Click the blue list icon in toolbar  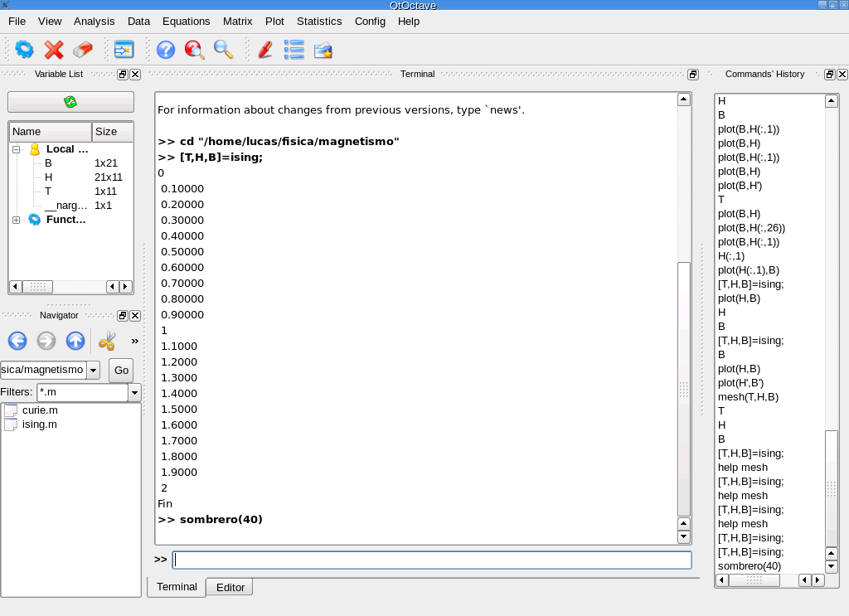click(x=294, y=50)
